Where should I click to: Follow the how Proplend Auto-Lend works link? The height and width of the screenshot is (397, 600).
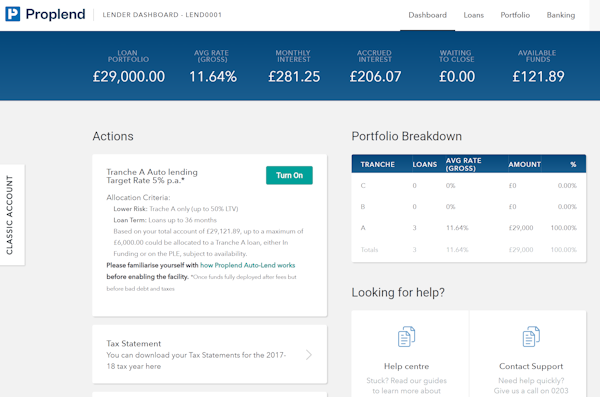coord(248,265)
